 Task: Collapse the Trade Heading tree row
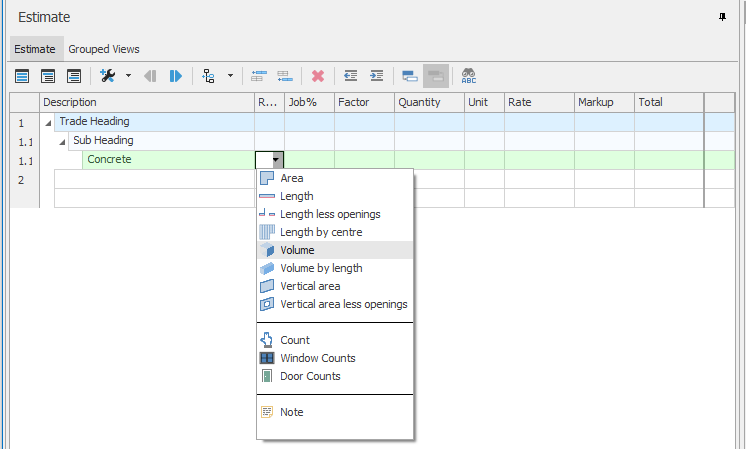(49, 122)
